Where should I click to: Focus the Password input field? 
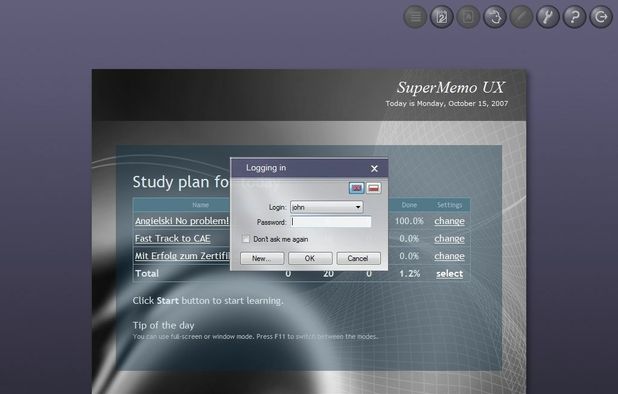pyautogui.click(x=331, y=222)
